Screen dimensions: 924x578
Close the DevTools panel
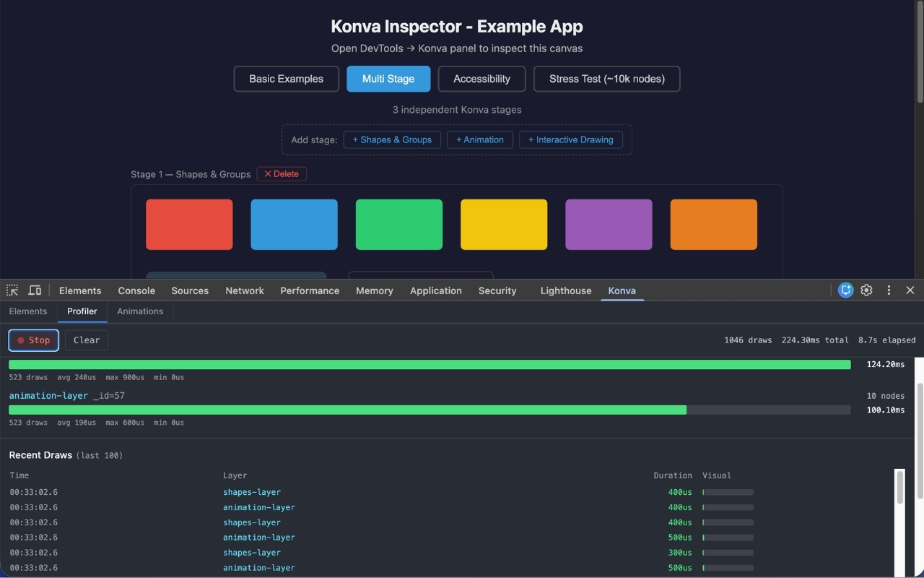910,290
